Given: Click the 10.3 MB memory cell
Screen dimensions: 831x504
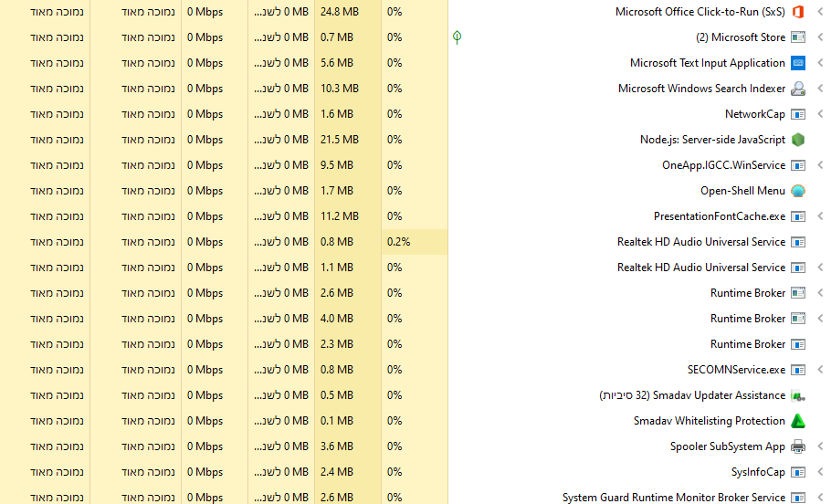Looking at the screenshot, I should click(348, 89).
